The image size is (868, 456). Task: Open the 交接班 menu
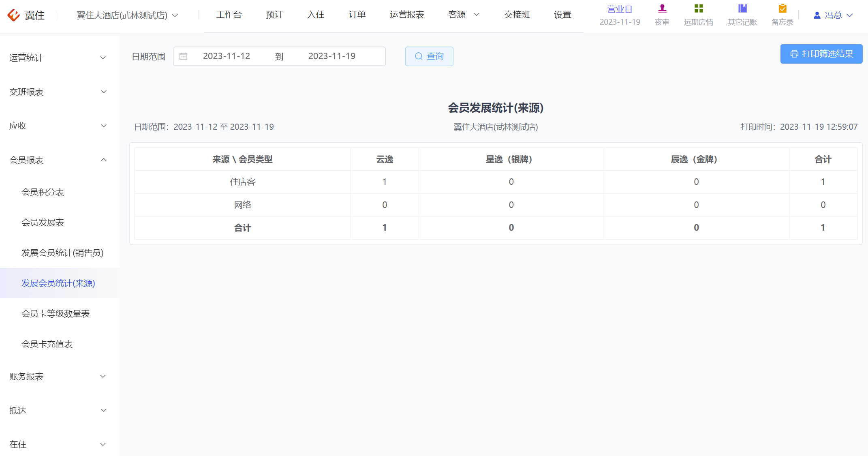pos(517,15)
